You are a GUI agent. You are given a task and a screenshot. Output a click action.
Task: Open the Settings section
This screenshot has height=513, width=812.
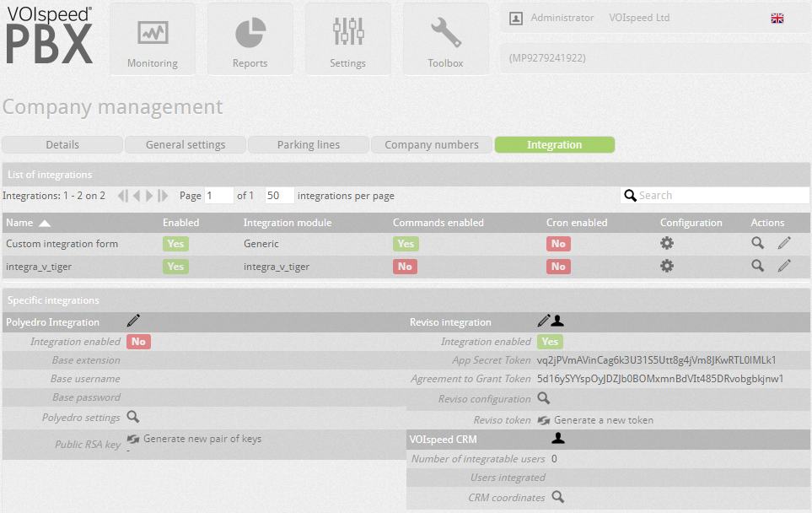point(348,40)
